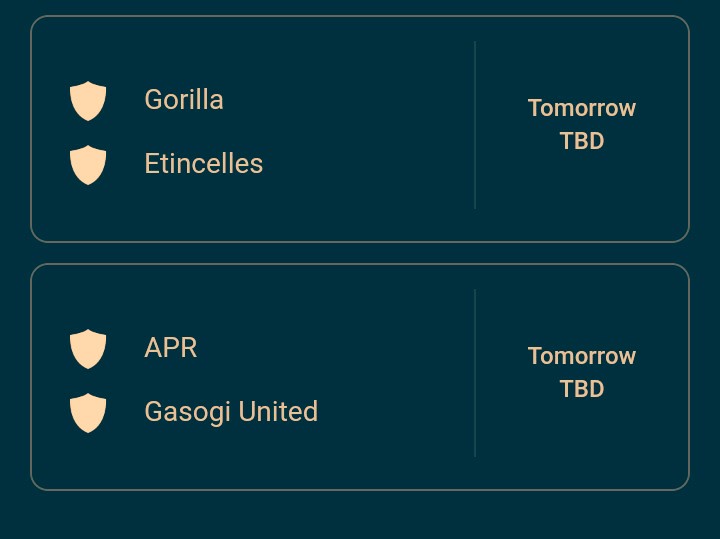Screen dimensions: 720x539
Task: Open the Gorilla team name
Action: pyautogui.click(x=184, y=100)
